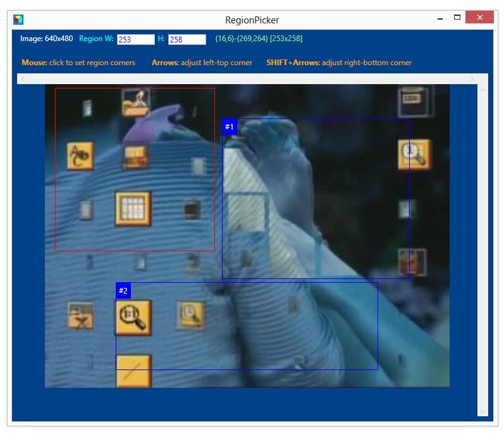Click the scorpion 'Ab' icon in the image
This screenshot has width=504, height=434.
click(80, 156)
